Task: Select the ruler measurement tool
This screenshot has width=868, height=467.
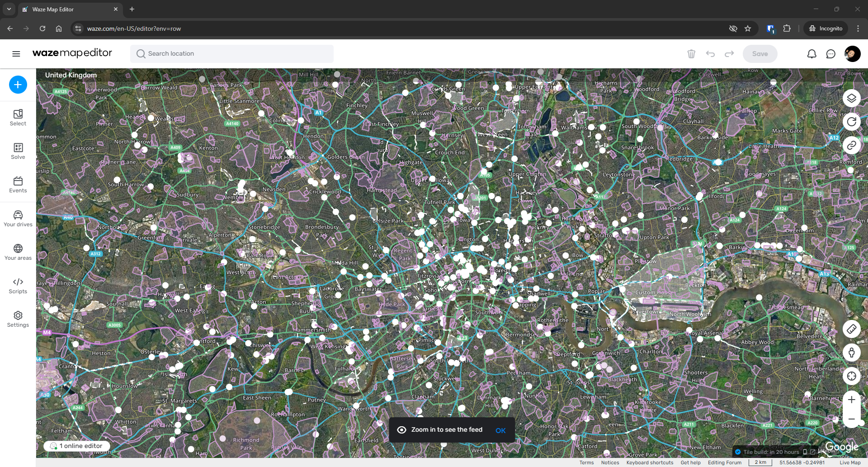Action: click(851, 329)
